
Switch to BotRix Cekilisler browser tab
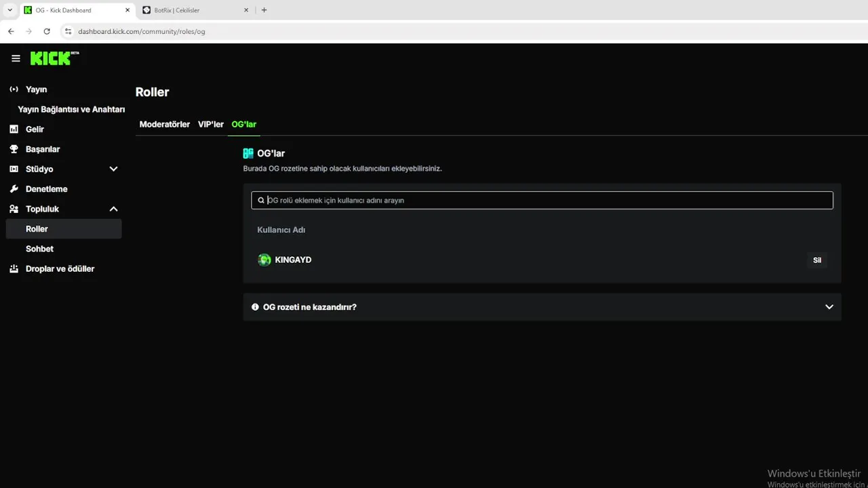click(194, 10)
